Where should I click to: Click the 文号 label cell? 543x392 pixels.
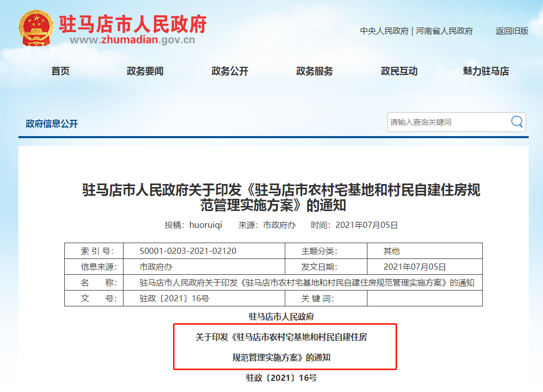(x=94, y=298)
